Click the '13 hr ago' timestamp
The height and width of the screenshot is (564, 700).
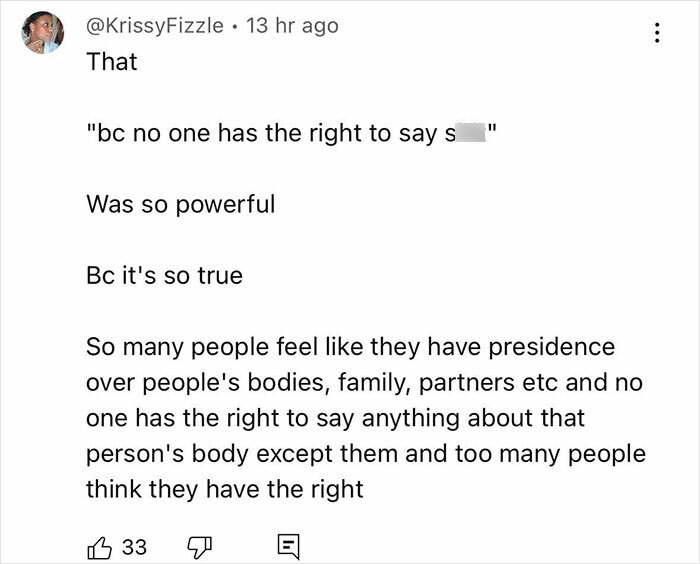[x=291, y=26]
